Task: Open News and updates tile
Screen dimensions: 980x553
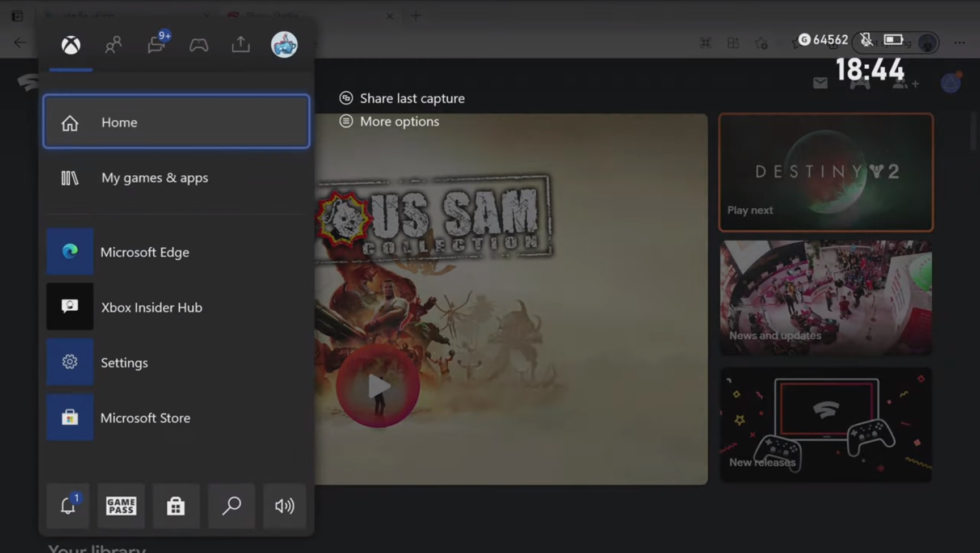Action: point(826,298)
